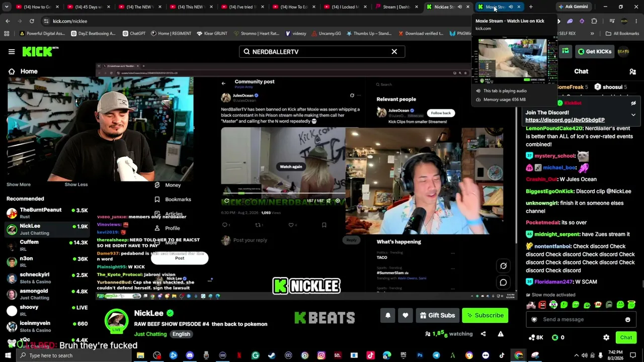Open asmongold's Just Chatting channel
This screenshot has width=644, height=362.
coord(47,294)
